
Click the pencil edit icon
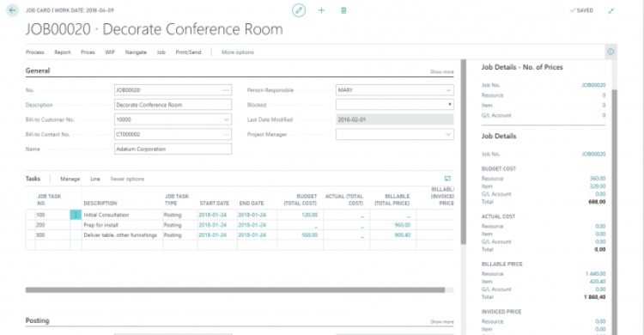click(x=299, y=10)
